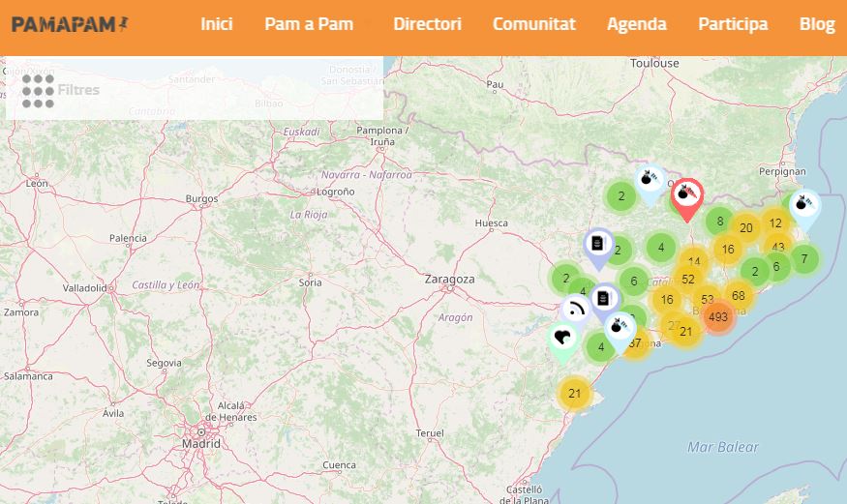Expand the green cluster numbered 8

719,222
